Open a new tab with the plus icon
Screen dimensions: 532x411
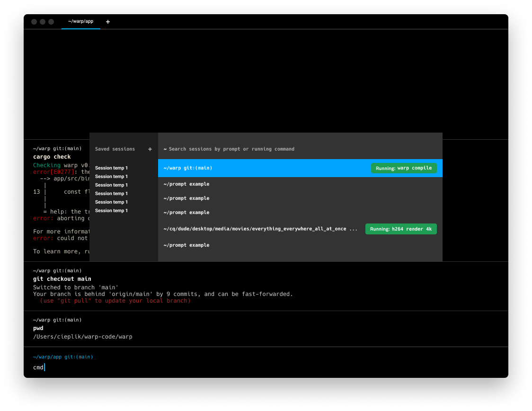108,22
